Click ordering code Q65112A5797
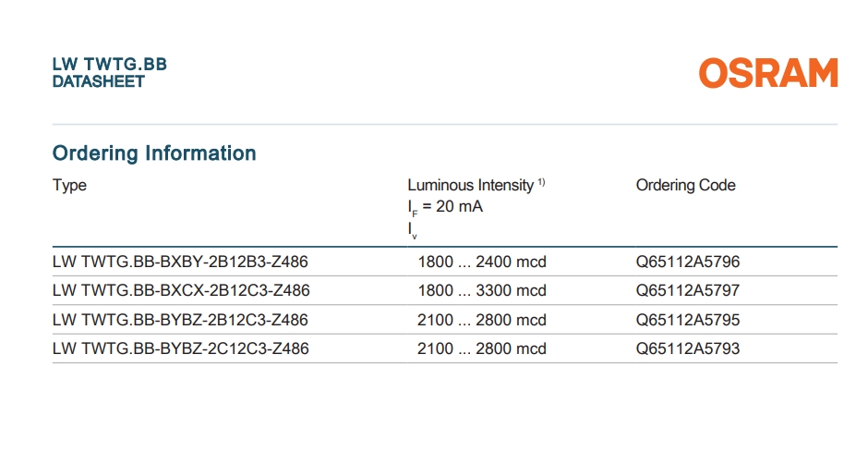The height and width of the screenshot is (452, 868). (688, 290)
